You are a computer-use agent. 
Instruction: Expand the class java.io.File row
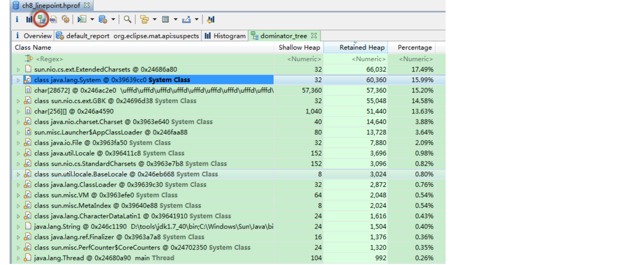18,143
